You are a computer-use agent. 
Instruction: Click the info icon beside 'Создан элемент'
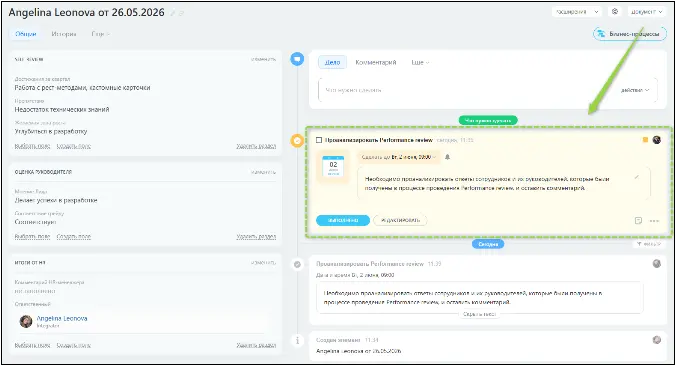(297, 341)
